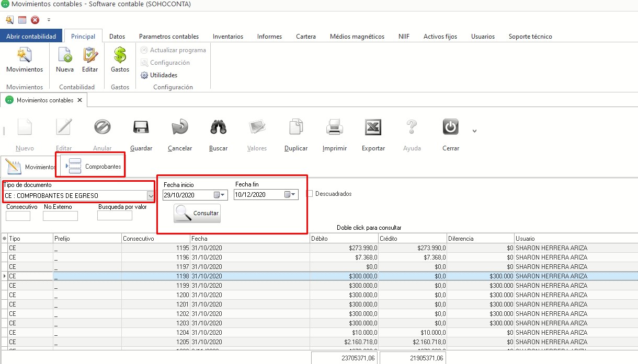The width and height of the screenshot is (638, 364).
Task: Enable the Descuadrados checkbox
Action: point(310,194)
